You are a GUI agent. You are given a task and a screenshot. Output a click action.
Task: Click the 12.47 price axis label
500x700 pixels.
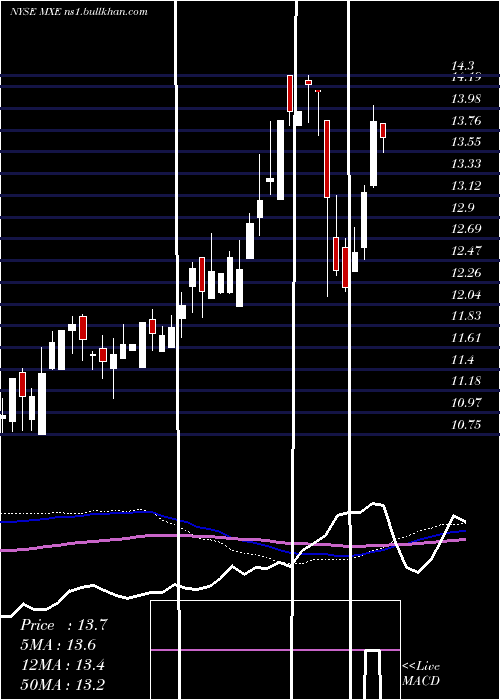pos(466,250)
